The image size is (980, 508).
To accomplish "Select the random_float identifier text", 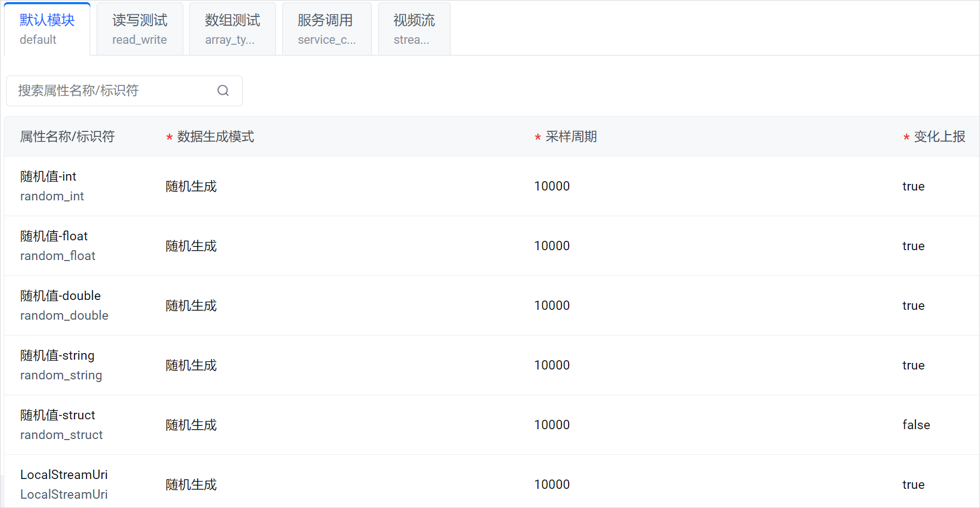I will [58, 256].
